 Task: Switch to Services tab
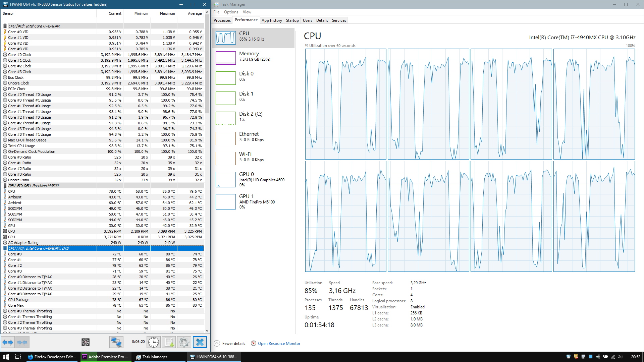pyautogui.click(x=339, y=20)
